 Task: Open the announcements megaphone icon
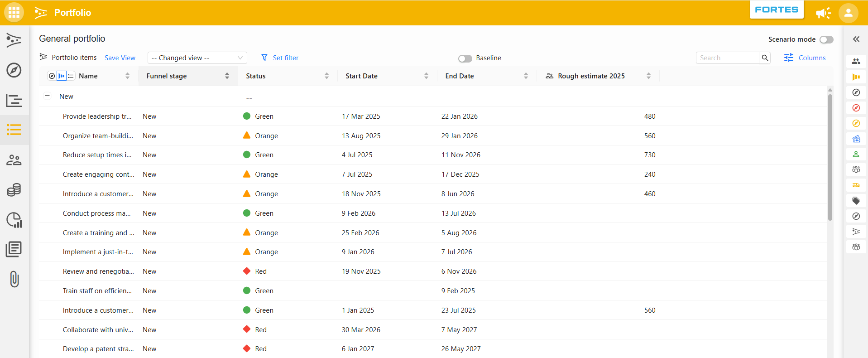823,13
